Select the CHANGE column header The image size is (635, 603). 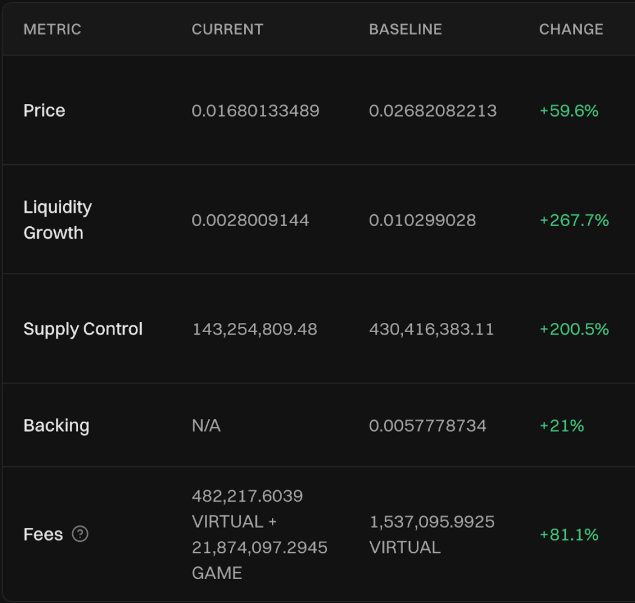click(571, 29)
